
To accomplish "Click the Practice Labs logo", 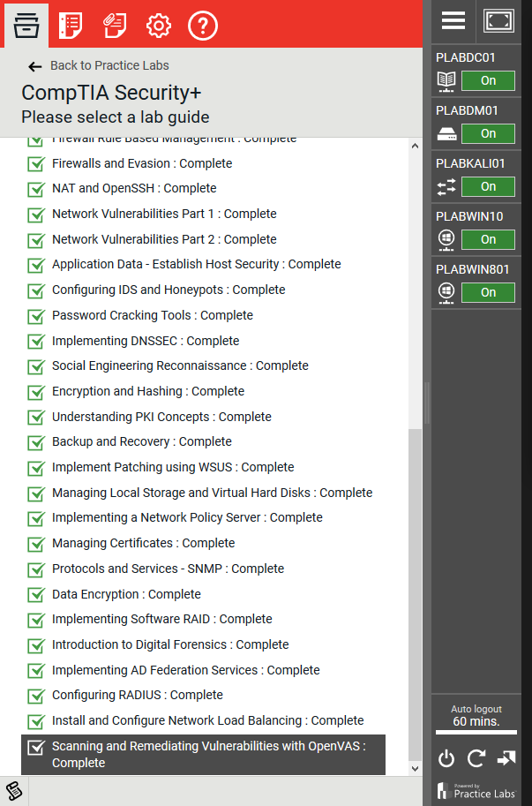I will pos(476,791).
